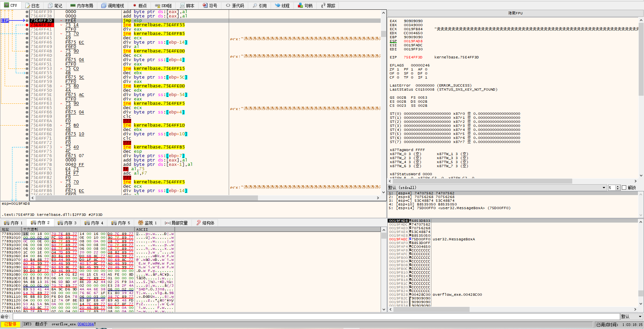Image resolution: width=644 pixels, height=329 pixels.
Task: Switch to the CPU tab
Action: pos(11,5)
